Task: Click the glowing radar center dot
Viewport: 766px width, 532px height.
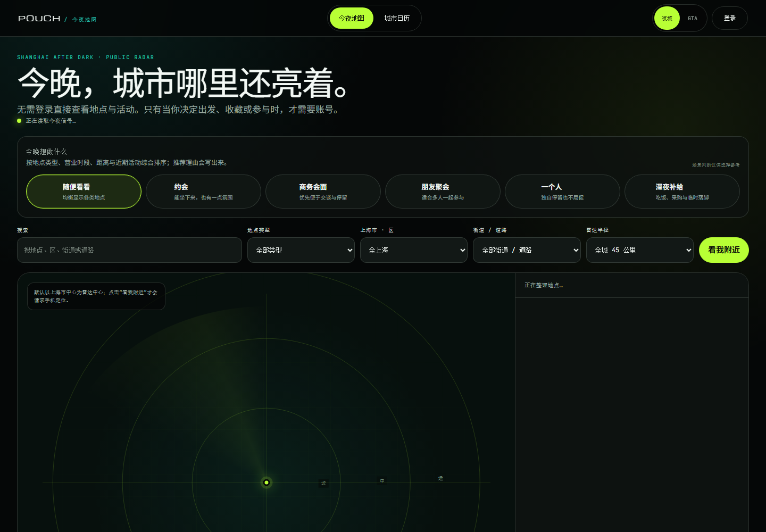Action: (x=267, y=483)
